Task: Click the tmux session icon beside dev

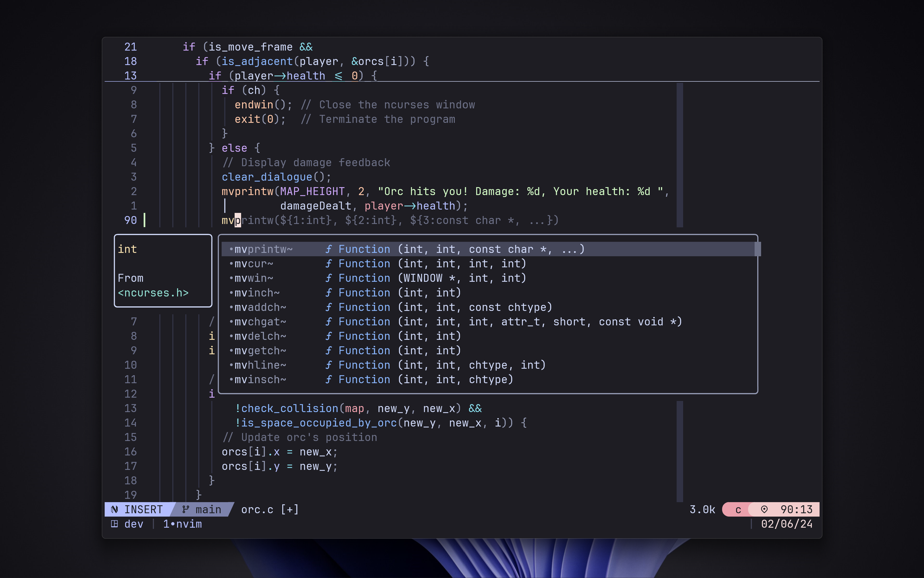Action: pyautogui.click(x=115, y=524)
